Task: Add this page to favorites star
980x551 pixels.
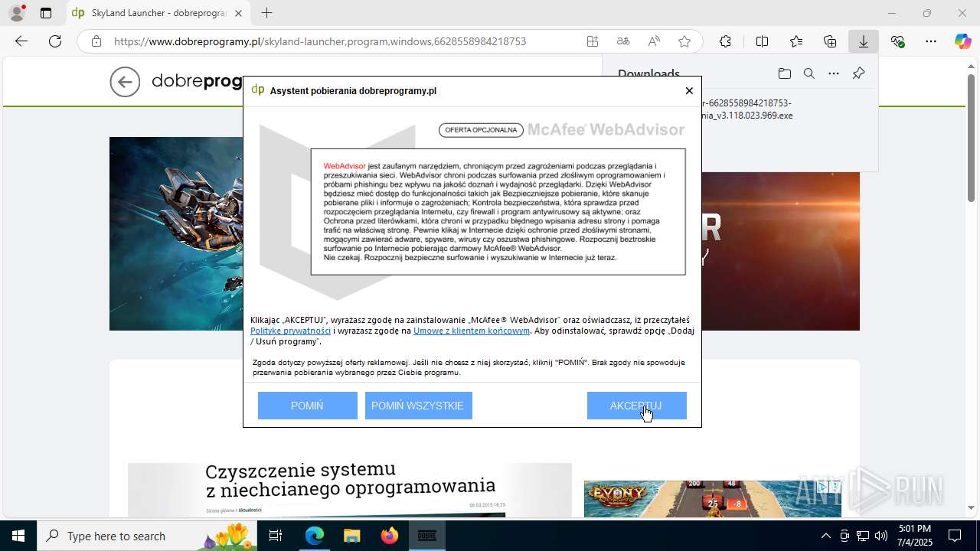Action: pos(684,41)
